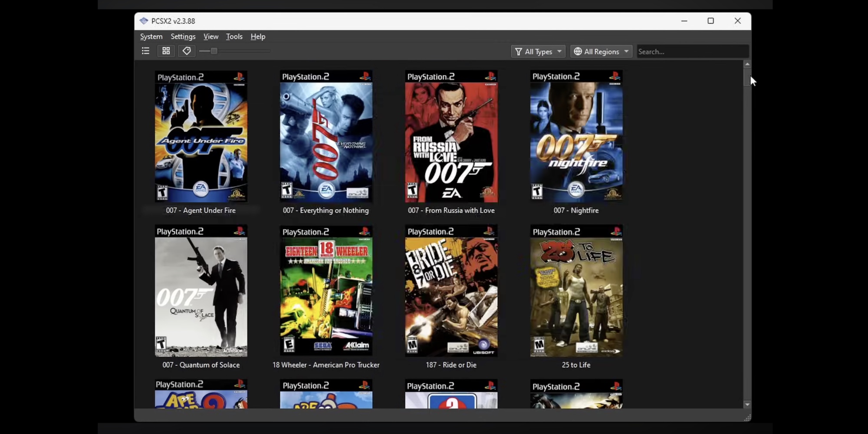Viewport: 868px width, 434px height.
Task: Open the Help menu
Action: click(257, 36)
